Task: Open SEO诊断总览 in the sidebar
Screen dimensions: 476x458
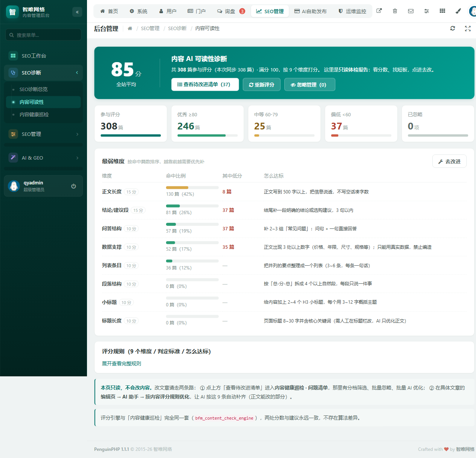Action: coord(43,89)
